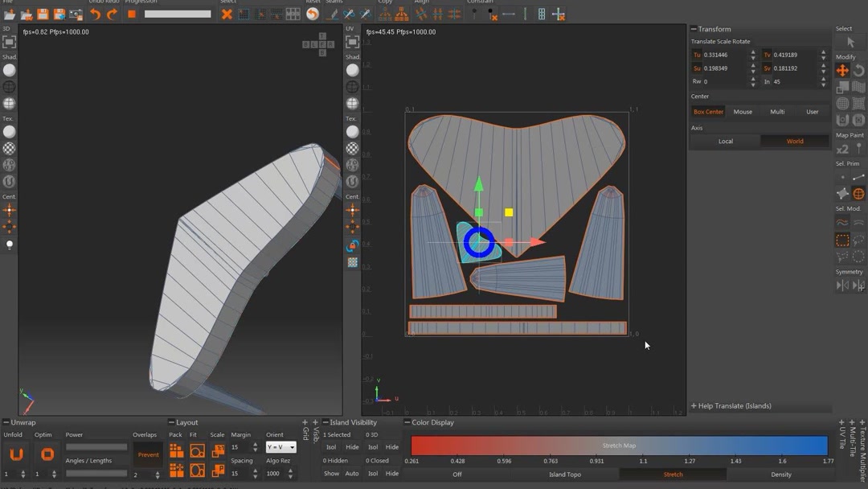Click the Undo arrow in top toolbar

tap(96, 14)
